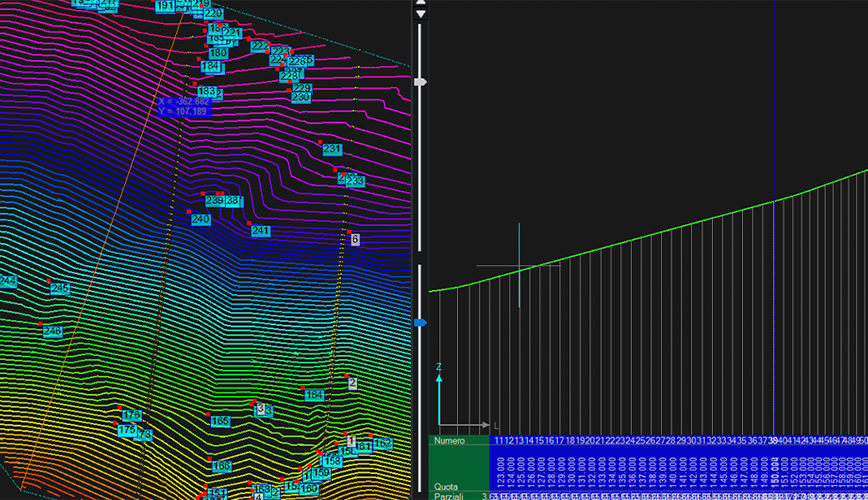868x500 pixels.
Task: Select point marker 239 next to 38
Action: tap(213, 202)
